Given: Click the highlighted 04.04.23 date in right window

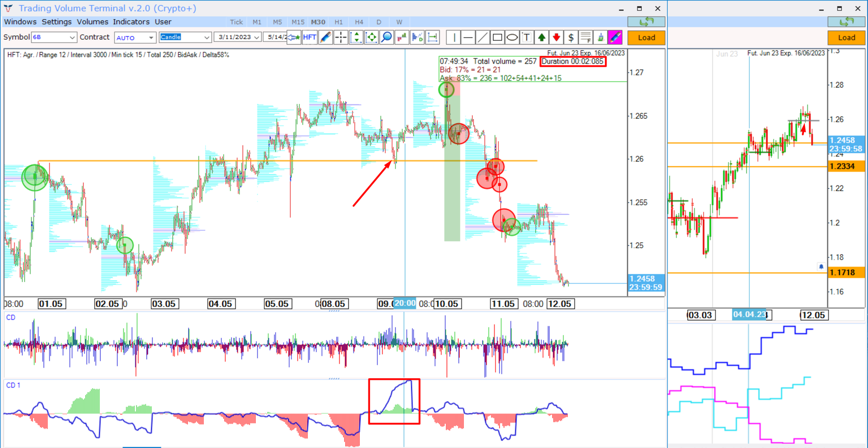Looking at the screenshot, I should (750, 315).
